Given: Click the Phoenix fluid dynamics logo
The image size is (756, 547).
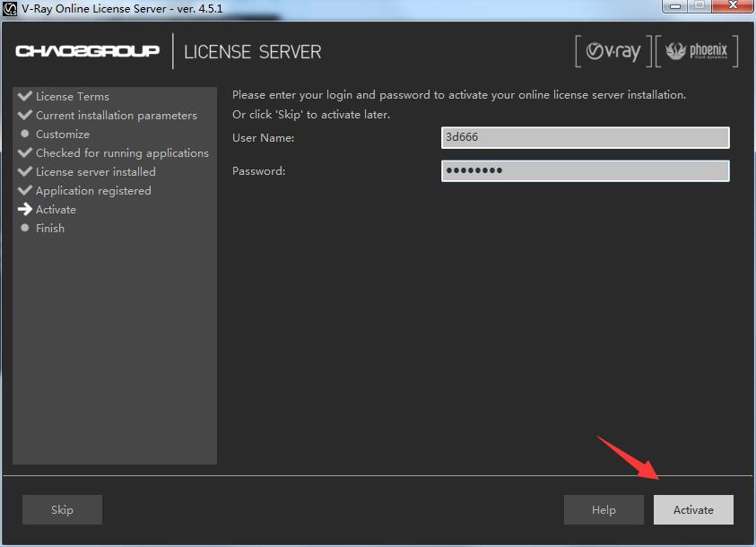Looking at the screenshot, I should tap(698, 51).
